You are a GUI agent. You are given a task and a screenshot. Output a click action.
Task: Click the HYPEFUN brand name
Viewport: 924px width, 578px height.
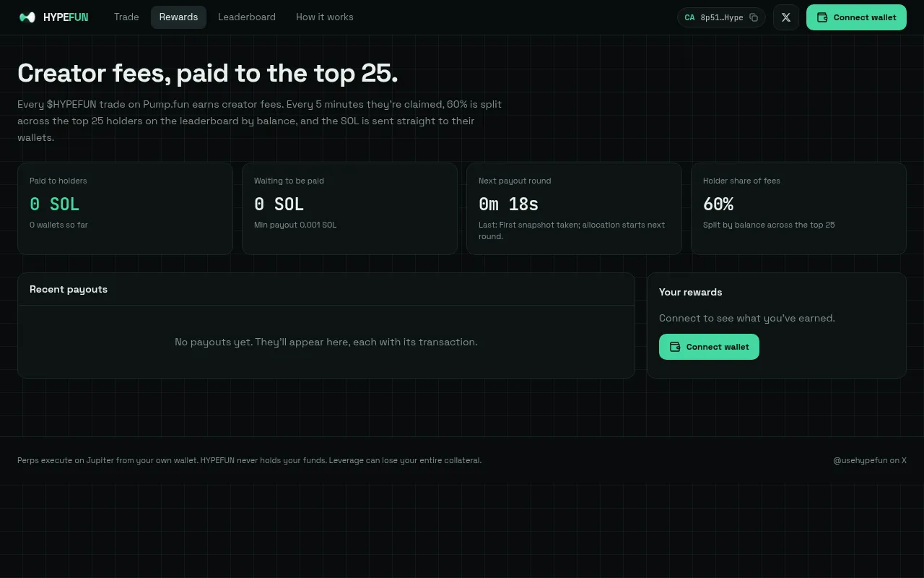[x=66, y=17]
